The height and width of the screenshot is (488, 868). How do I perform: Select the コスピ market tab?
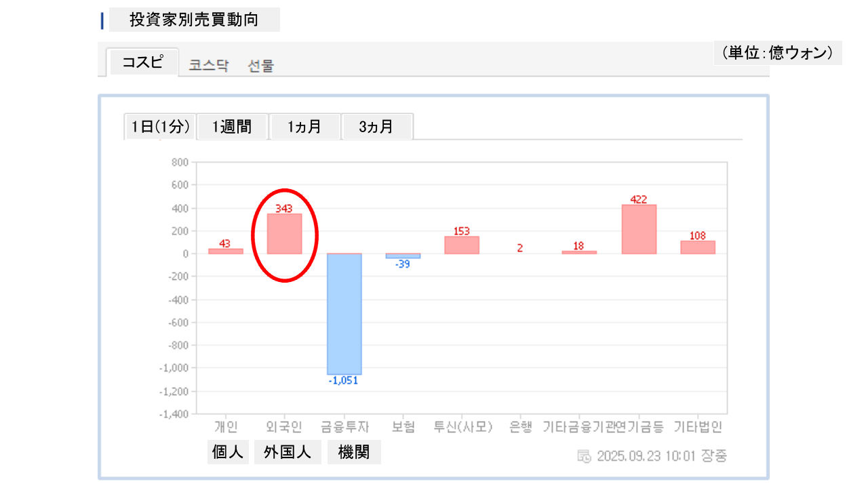pos(142,62)
